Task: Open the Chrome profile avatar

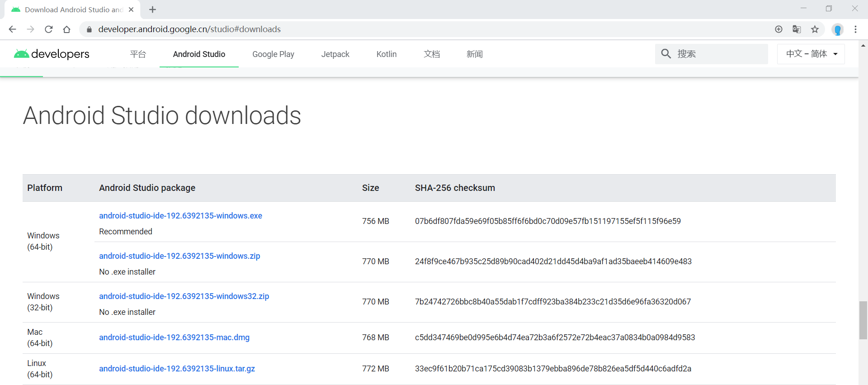Action: pos(837,29)
